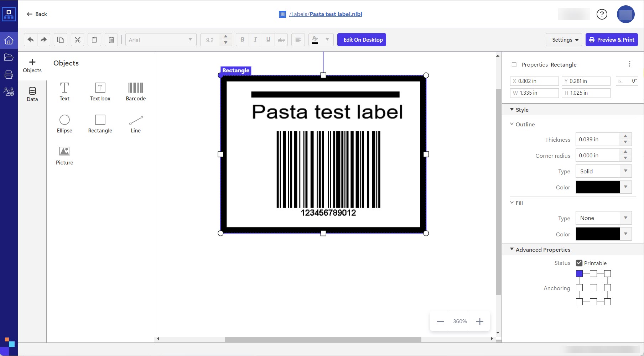The width and height of the screenshot is (644, 356).
Task: Toggle bold formatting
Action: point(242,40)
